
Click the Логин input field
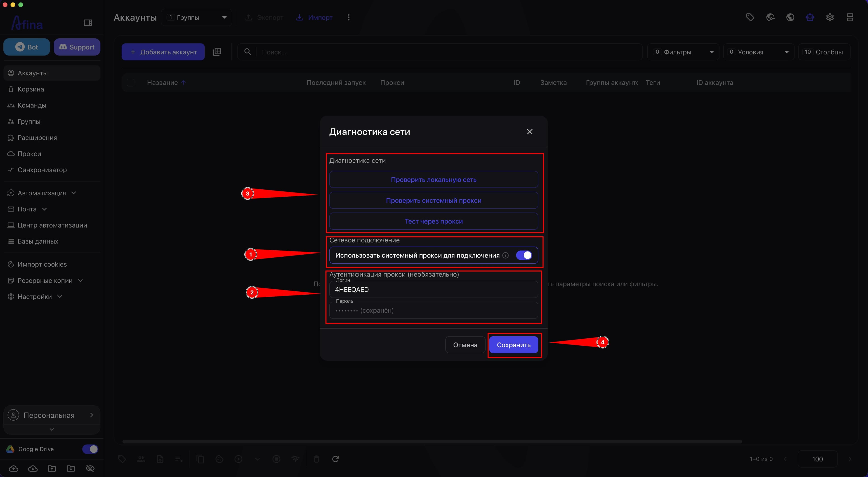coord(434,289)
